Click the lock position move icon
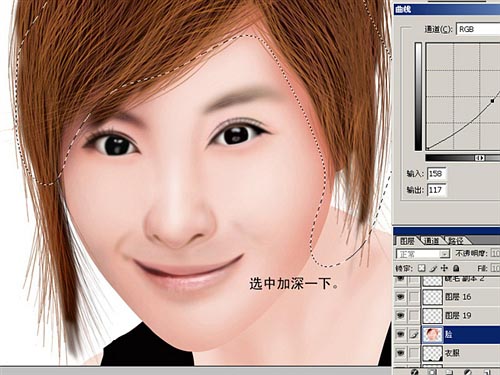Image resolution: width=500 pixels, height=375 pixels. coord(444,268)
